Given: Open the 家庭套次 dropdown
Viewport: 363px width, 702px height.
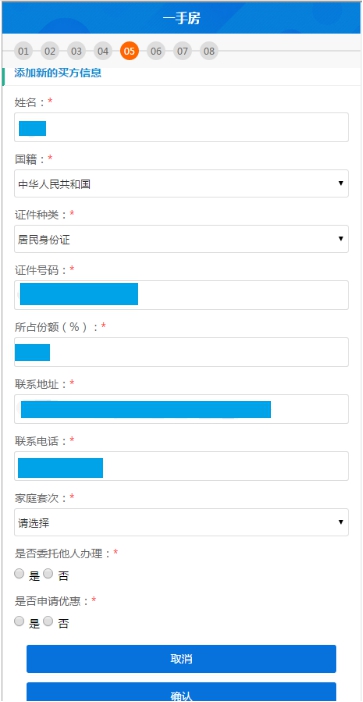Looking at the screenshot, I should coord(181,522).
